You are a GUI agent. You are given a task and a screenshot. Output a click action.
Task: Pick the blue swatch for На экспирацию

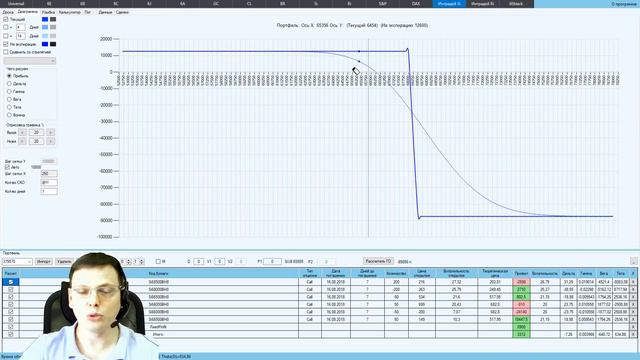45,44
